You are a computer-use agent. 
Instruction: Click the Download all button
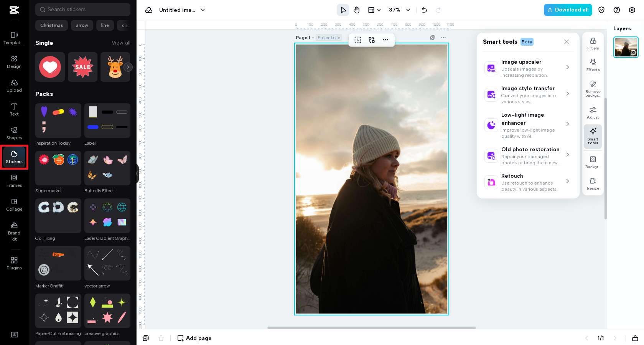point(568,10)
